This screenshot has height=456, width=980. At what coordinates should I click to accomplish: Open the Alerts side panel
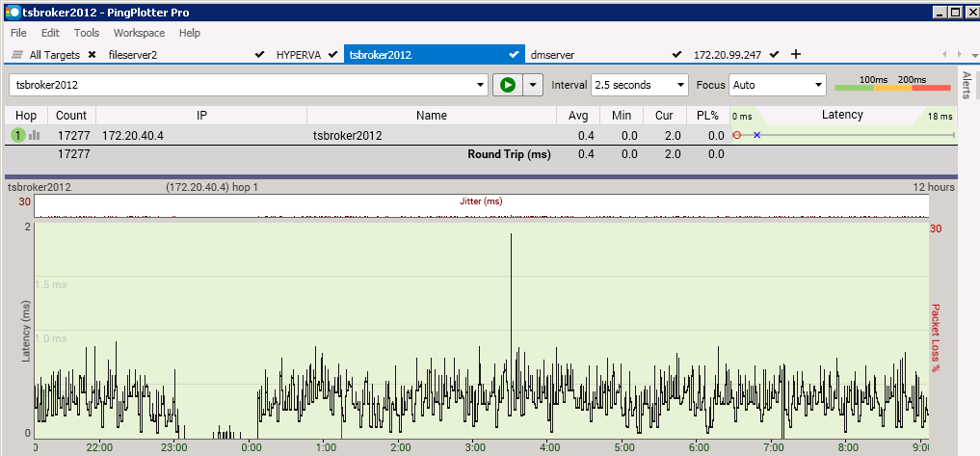[x=967, y=85]
